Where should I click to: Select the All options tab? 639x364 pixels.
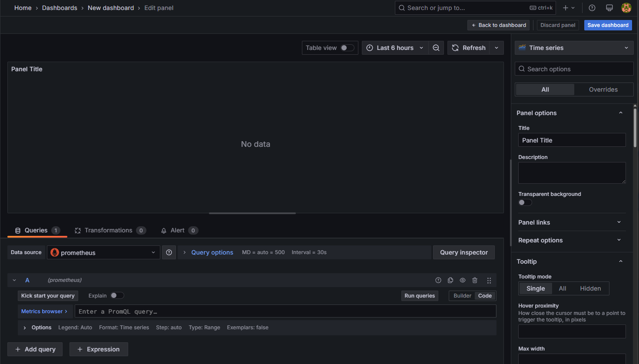click(545, 89)
